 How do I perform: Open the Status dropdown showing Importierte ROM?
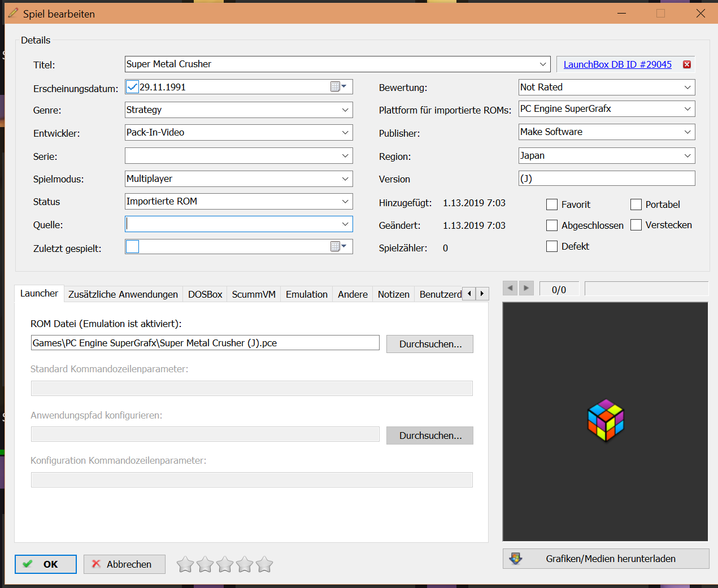coord(345,201)
